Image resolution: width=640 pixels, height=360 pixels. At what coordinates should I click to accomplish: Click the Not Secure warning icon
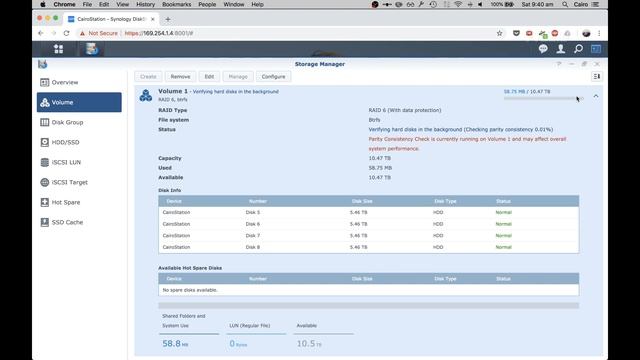tap(82, 33)
